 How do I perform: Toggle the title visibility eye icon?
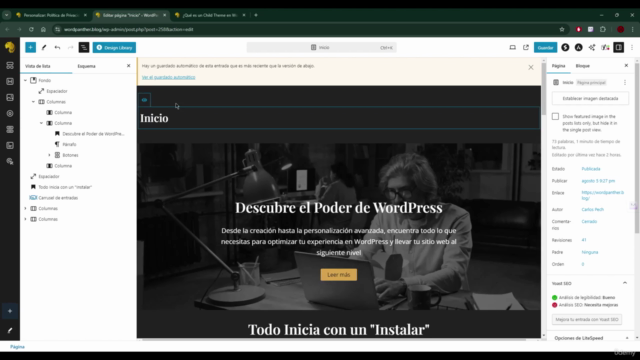144,100
